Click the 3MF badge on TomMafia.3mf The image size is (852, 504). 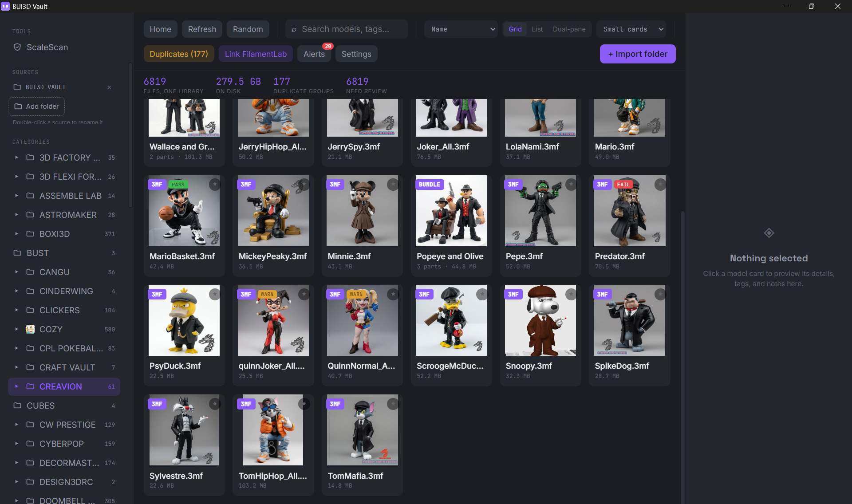click(335, 404)
